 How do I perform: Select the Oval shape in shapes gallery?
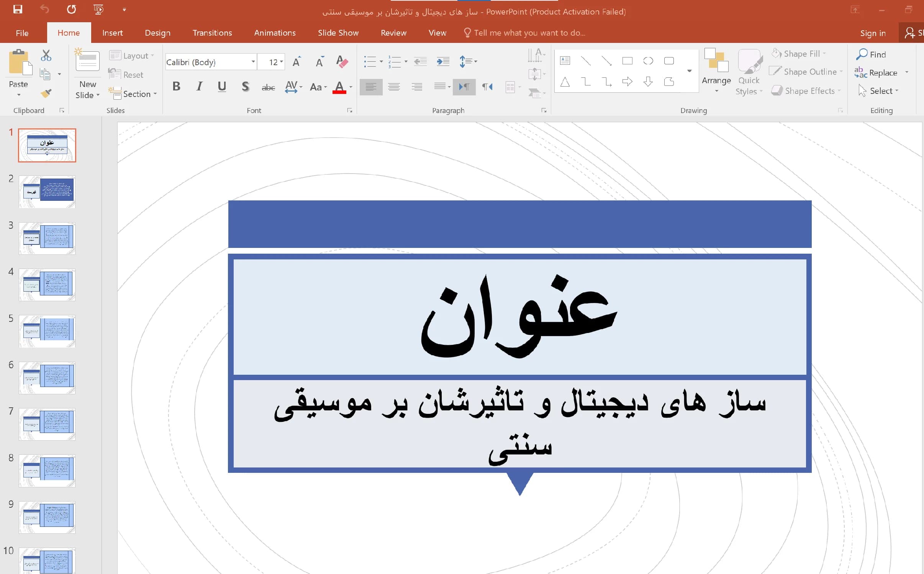point(648,61)
